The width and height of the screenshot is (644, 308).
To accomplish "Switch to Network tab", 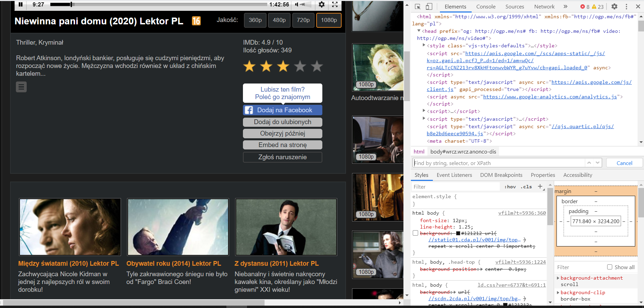I will tap(544, 6).
